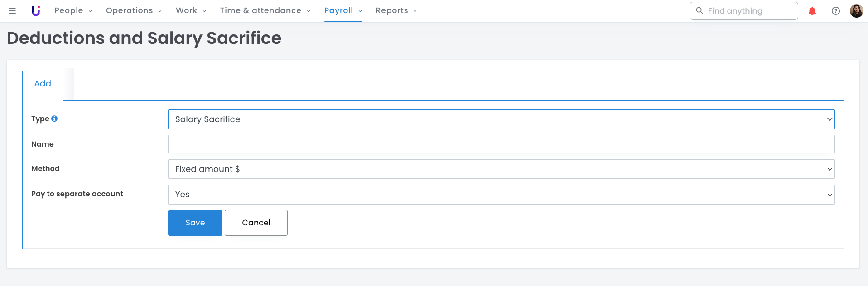Screen dimensions: 868x286
Task: Expand the Method dropdown showing Fixed amount
Action: pos(501,169)
